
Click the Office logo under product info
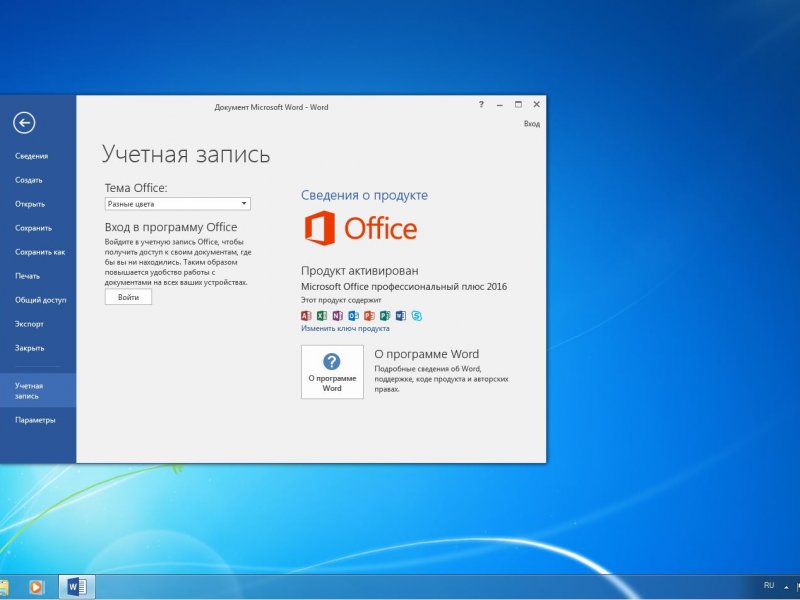[361, 228]
